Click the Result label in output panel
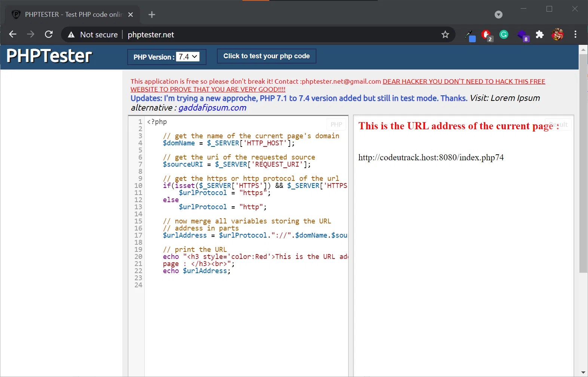Screen dimensions: 588x377 558,124
